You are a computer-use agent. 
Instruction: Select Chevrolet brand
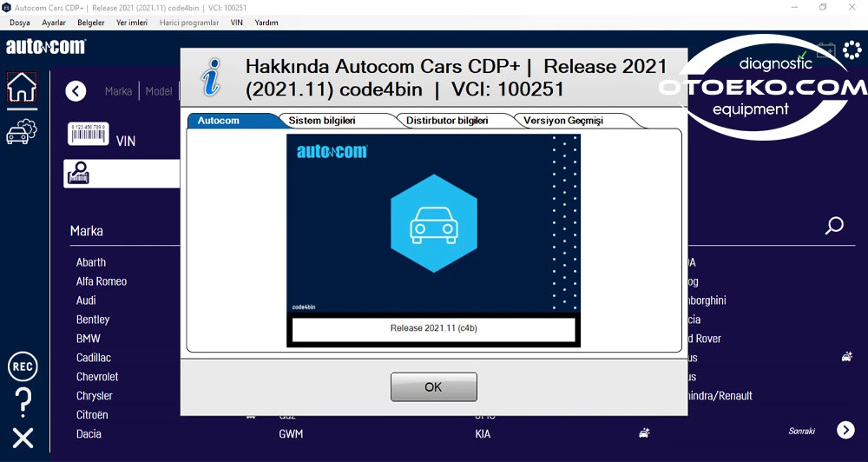coord(97,377)
